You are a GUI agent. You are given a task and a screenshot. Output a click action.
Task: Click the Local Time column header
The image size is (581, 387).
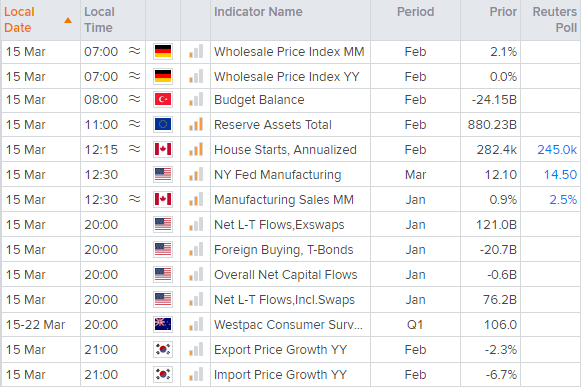tap(99, 20)
